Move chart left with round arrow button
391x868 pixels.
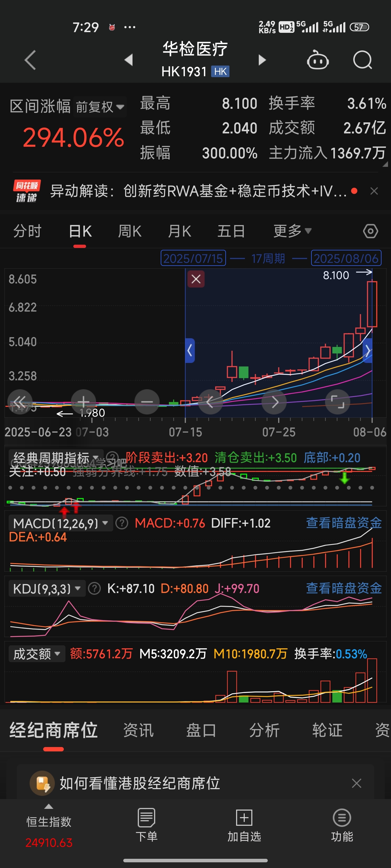click(210, 402)
